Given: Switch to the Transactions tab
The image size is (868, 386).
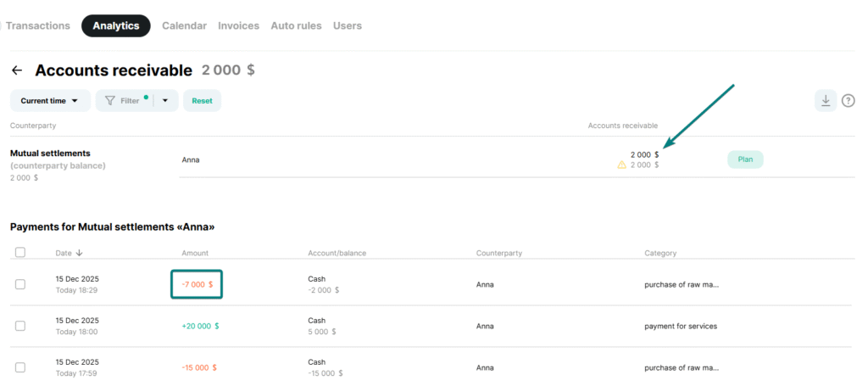Looking at the screenshot, I should (37, 25).
